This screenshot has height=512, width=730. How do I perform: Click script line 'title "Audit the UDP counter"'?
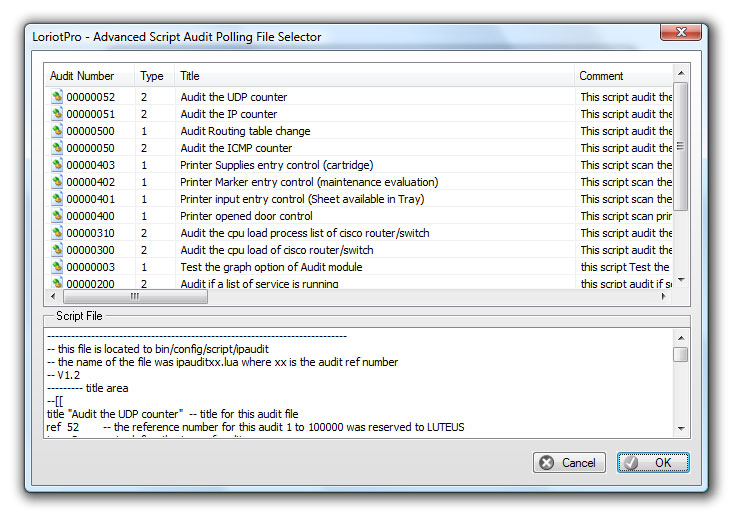click(172, 414)
